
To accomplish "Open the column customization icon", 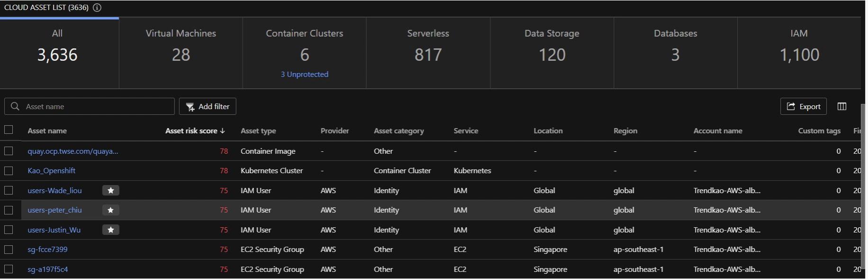I will click(x=841, y=106).
